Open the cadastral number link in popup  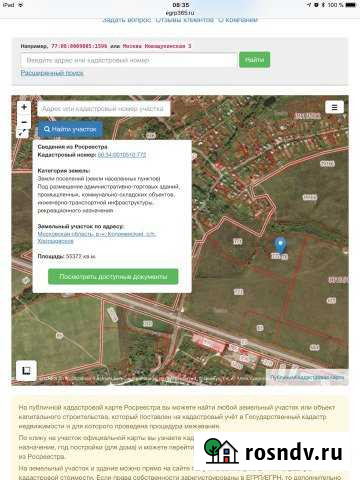coord(122,155)
